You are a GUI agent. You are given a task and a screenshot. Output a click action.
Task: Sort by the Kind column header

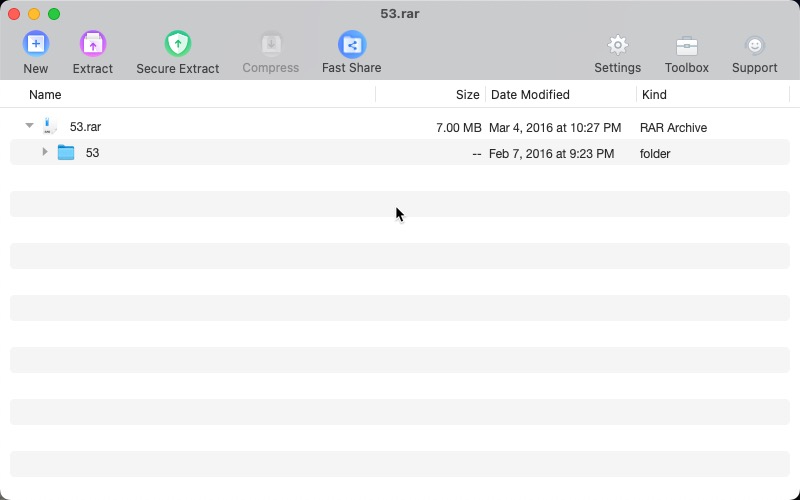coord(654,95)
